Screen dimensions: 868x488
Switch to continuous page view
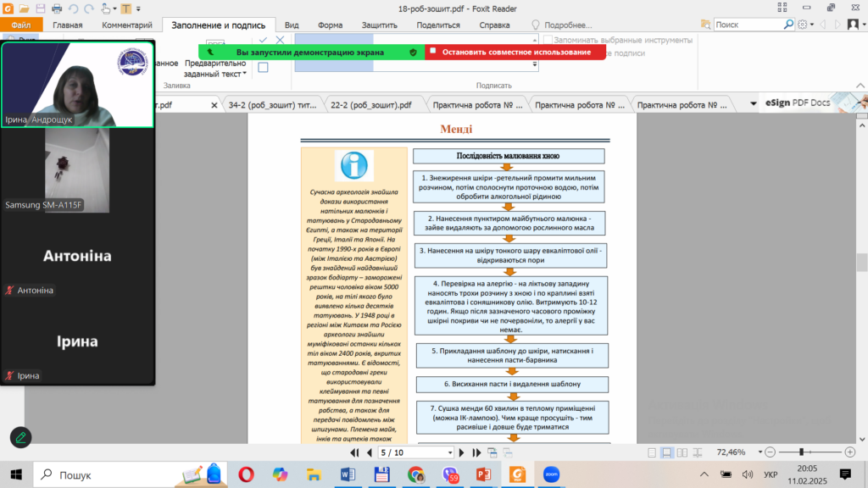(667, 452)
